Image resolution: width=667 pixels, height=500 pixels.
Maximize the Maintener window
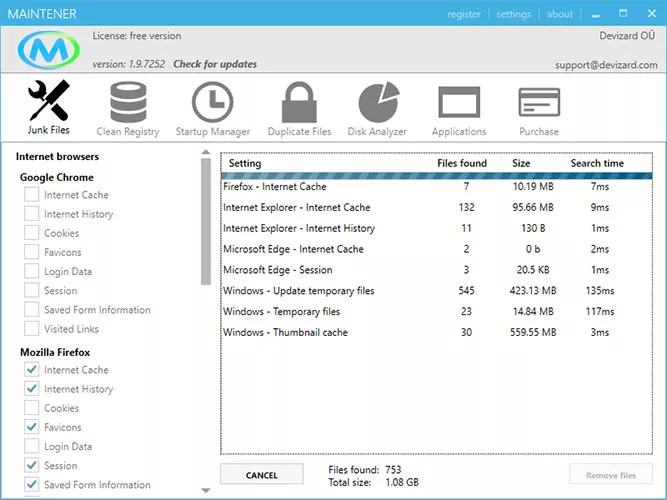(623, 14)
